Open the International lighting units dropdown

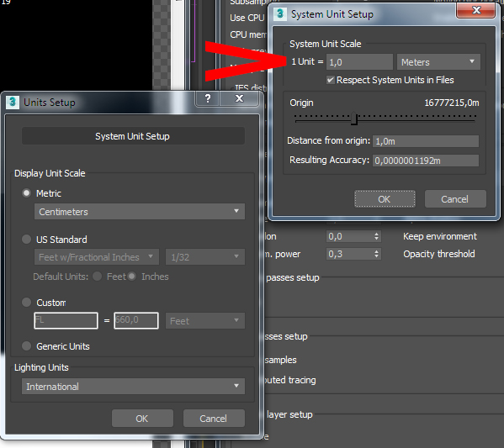coord(133,386)
